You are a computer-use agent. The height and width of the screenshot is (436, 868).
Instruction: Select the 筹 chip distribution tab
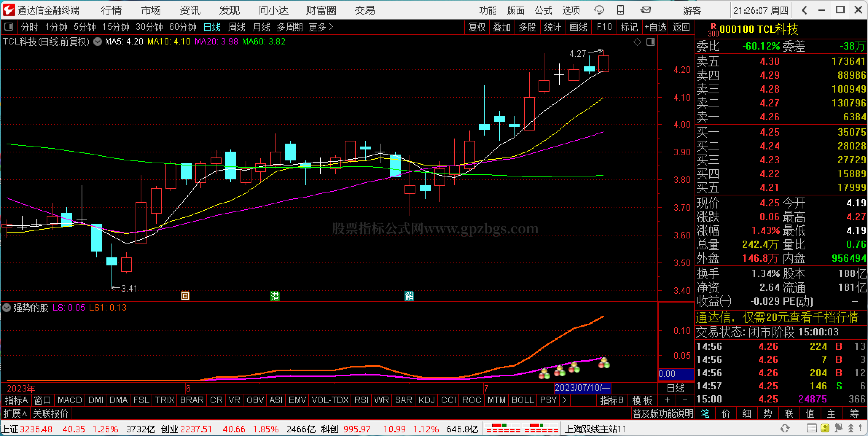[855, 413]
